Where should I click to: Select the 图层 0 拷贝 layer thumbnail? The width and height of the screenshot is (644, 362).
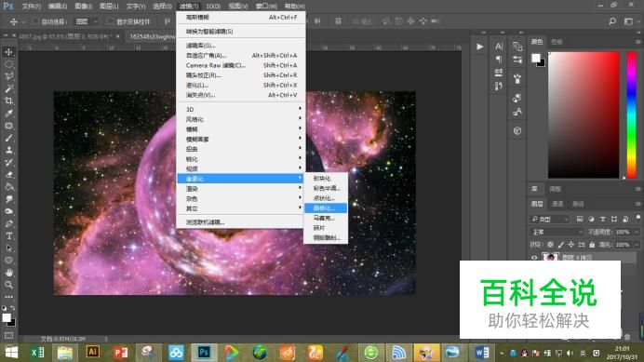[550, 258]
